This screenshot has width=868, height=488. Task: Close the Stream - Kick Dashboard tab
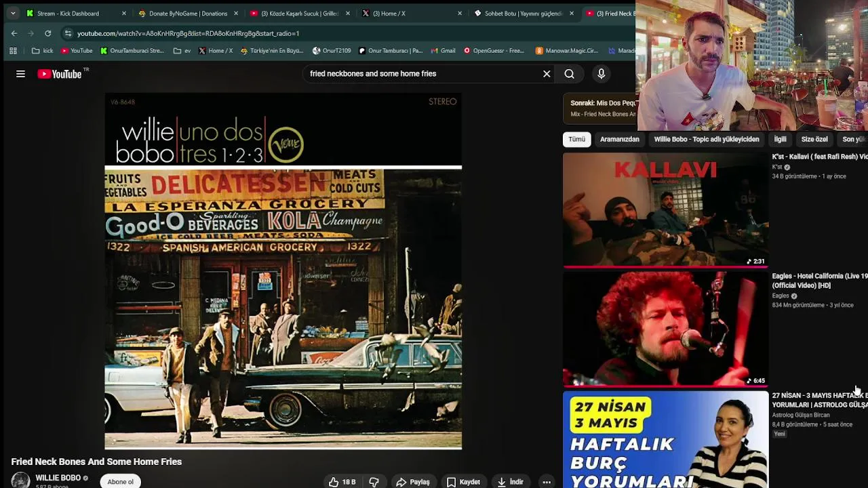(x=123, y=13)
